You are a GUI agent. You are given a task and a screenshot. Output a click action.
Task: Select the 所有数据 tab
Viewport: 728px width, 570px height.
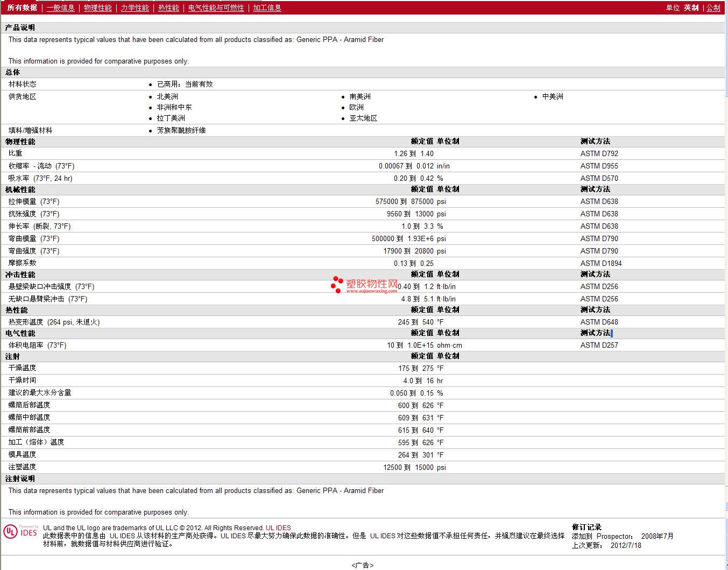coord(22,8)
